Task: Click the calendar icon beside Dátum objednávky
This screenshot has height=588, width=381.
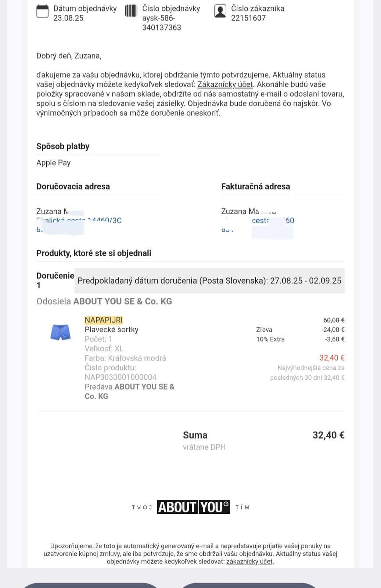Action: click(x=42, y=11)
